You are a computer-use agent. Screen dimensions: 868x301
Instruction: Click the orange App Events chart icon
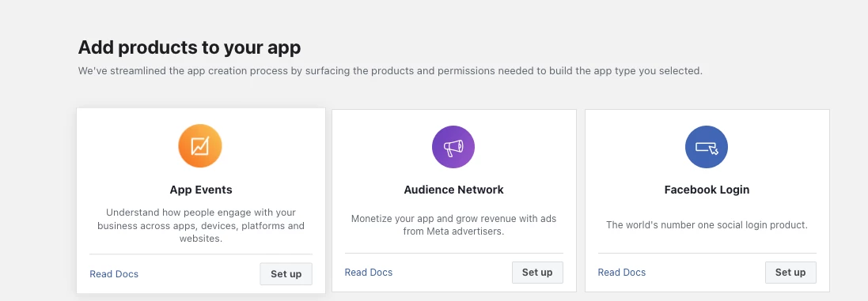[200, 146]
